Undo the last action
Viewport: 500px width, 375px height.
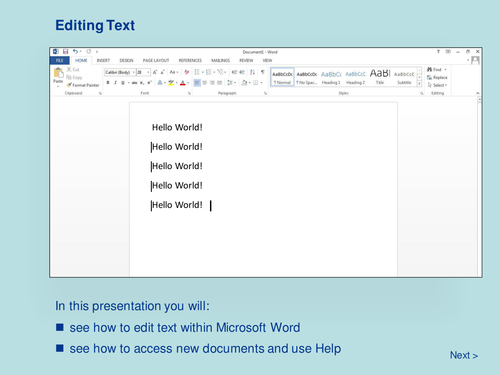click(x=76, y=52)
